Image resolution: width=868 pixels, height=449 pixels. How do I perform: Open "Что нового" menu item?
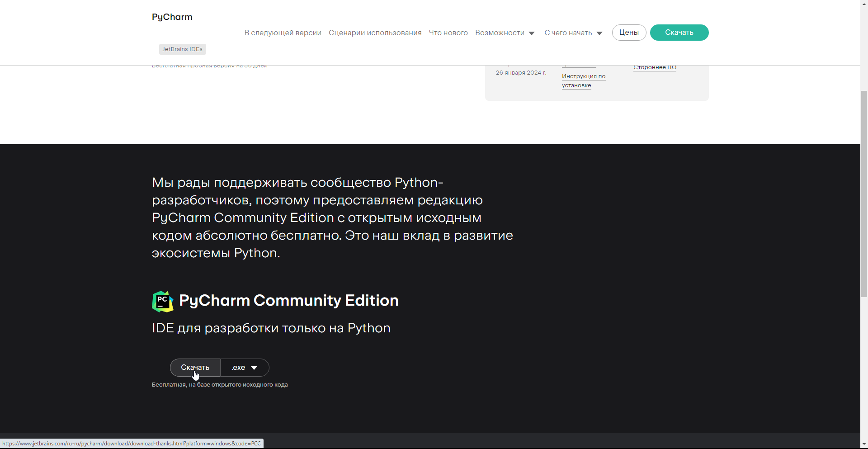448,33
